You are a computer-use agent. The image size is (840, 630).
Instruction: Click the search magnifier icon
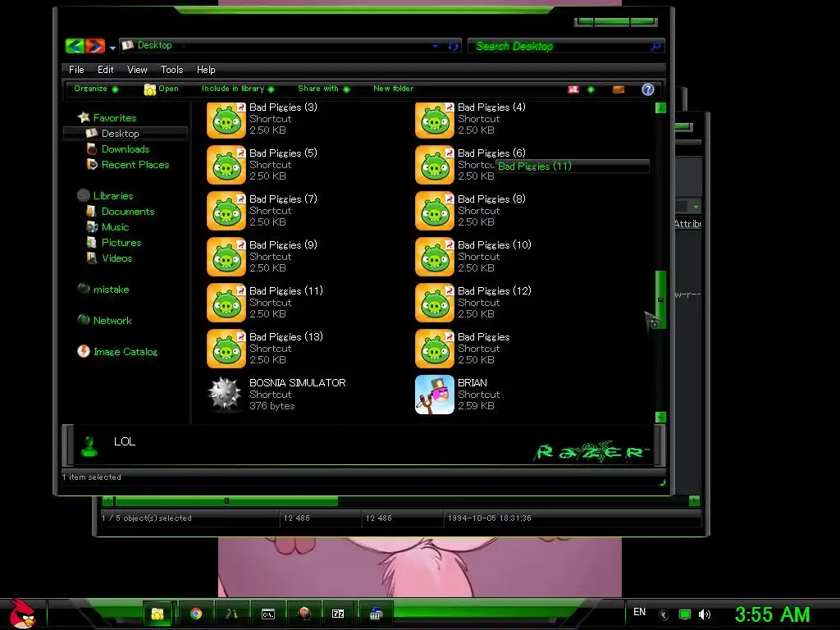[x=655, y=46]
